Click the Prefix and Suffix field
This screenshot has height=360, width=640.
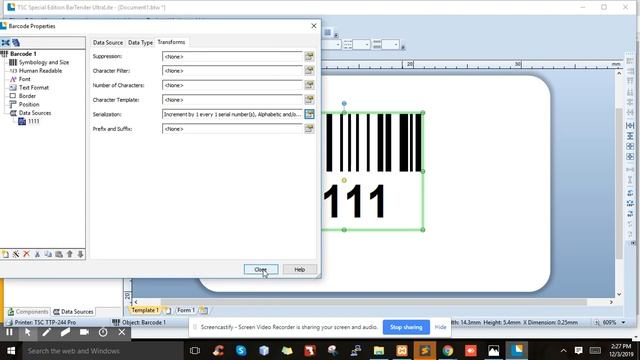232,129
